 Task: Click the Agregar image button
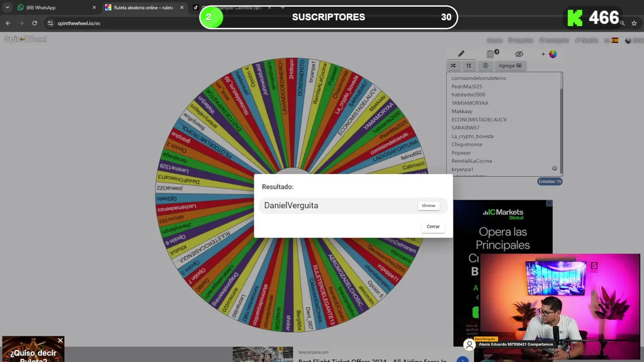coord(510,66)
